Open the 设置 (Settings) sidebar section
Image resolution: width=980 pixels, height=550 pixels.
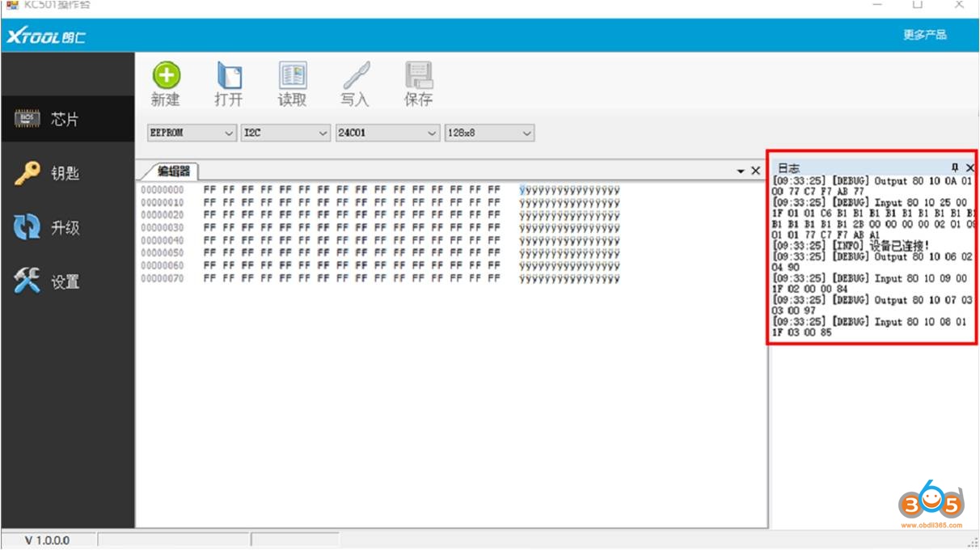(67, 282)
